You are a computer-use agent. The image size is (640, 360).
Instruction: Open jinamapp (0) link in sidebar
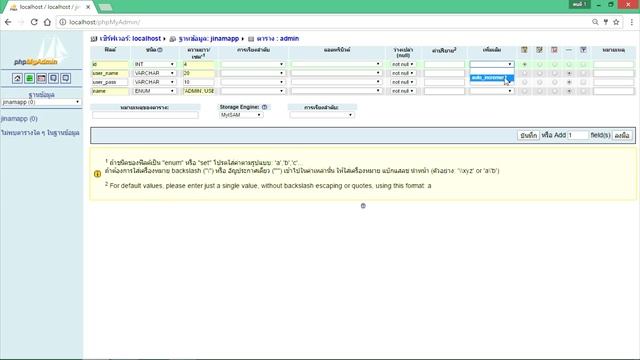[x=19, y=119]
